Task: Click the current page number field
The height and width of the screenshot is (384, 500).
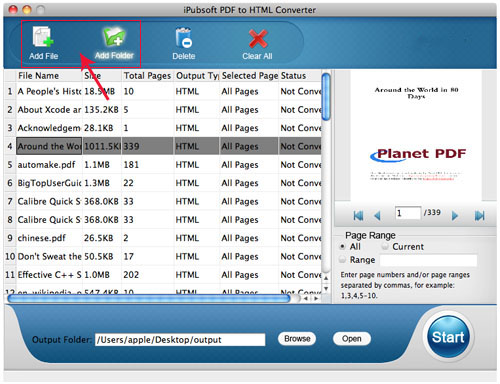Action: tap(408, 213)
